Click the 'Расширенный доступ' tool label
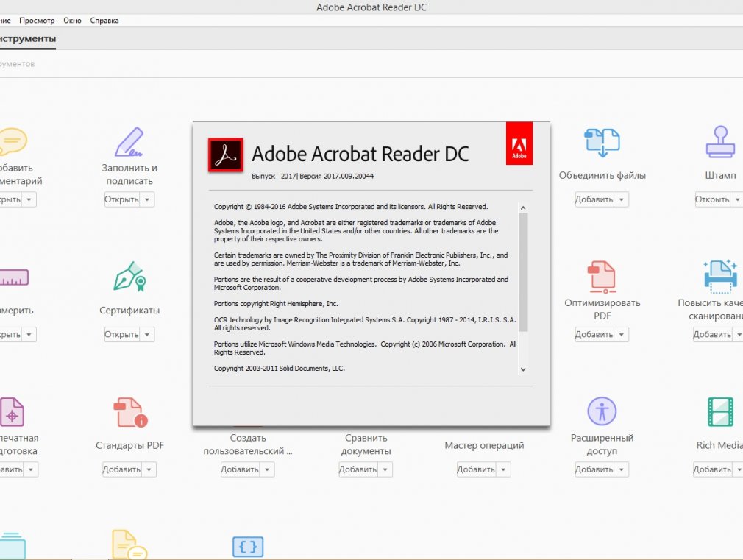Screen dimensions: 743x560 [602, 444]
